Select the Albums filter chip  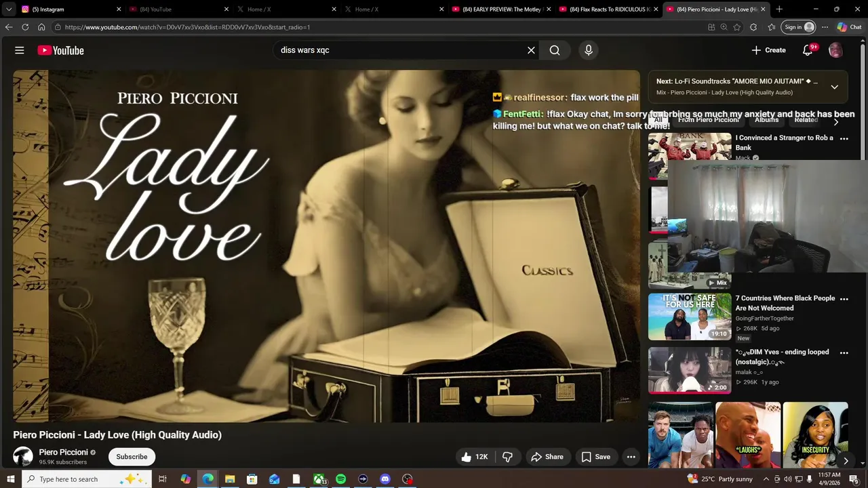coord(766,120)
